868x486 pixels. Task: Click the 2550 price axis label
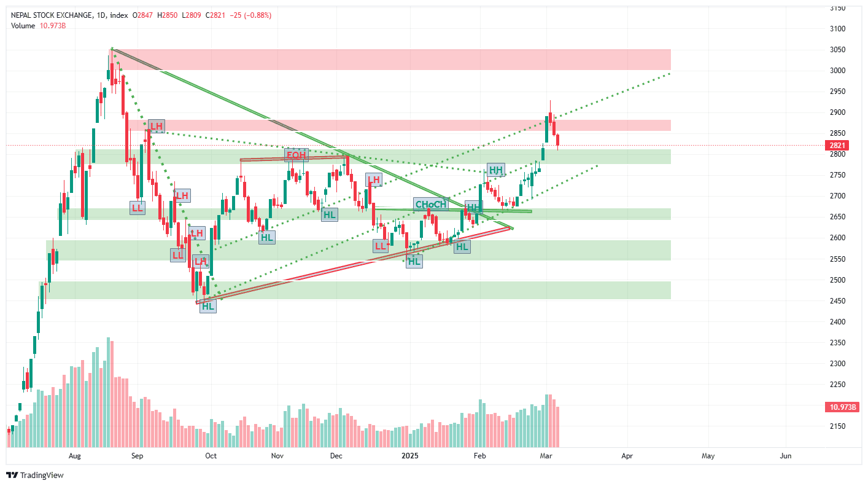(838, 259)
